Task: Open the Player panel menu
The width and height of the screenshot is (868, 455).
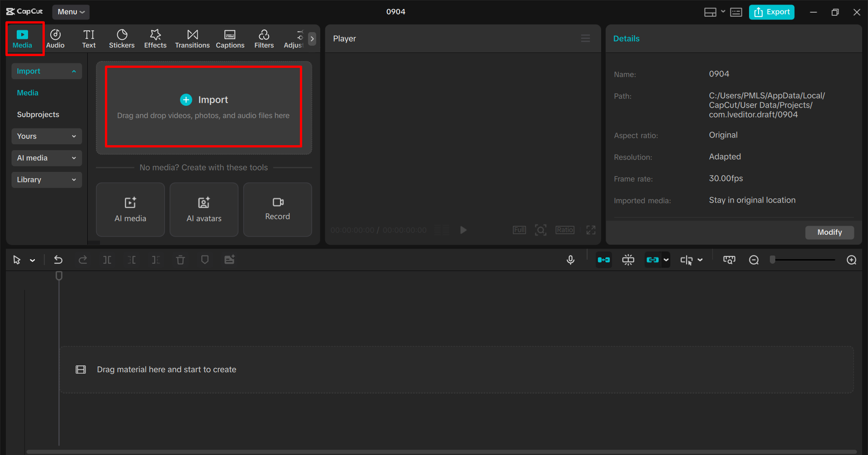Action: click(585, 38)
